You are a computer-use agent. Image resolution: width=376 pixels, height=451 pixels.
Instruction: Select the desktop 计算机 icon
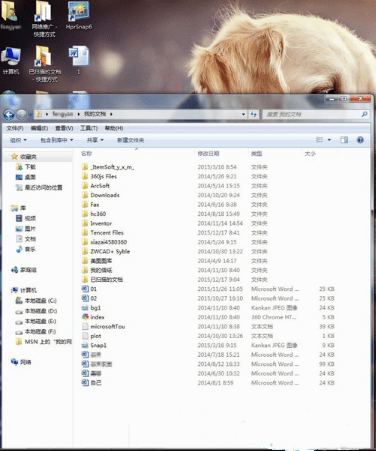click(x=11, y=61)
